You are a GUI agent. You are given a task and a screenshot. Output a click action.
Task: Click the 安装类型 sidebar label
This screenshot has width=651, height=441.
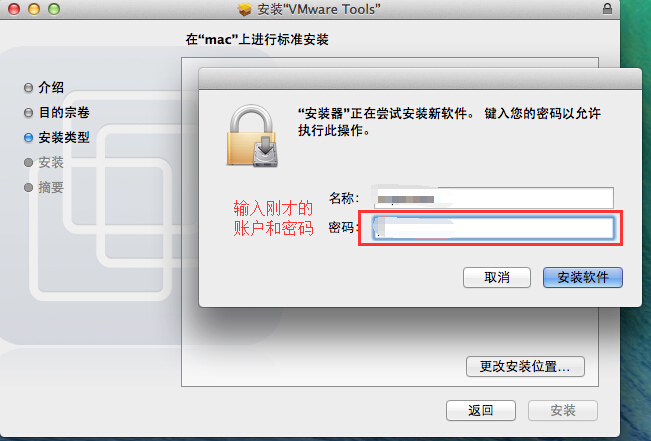point(64,137)
